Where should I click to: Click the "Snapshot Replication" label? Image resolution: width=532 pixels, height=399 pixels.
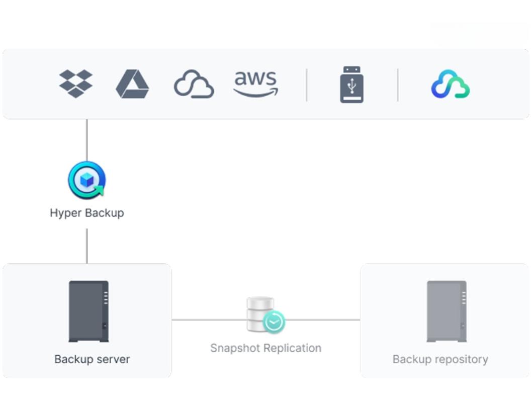[x=265, y=348]
